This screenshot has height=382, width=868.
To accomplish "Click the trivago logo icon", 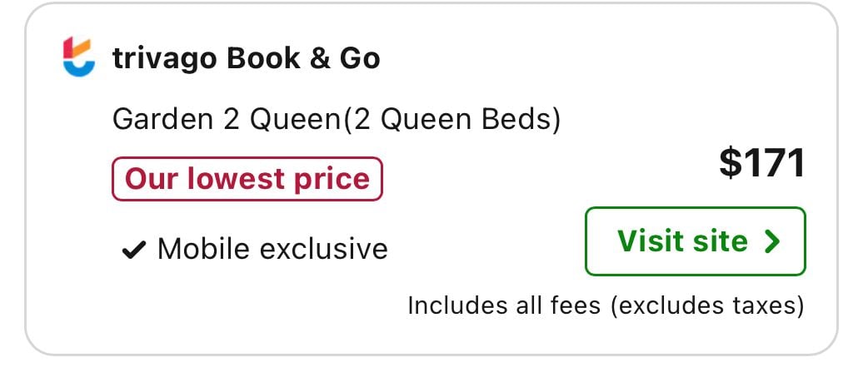I will click(79, 57).
